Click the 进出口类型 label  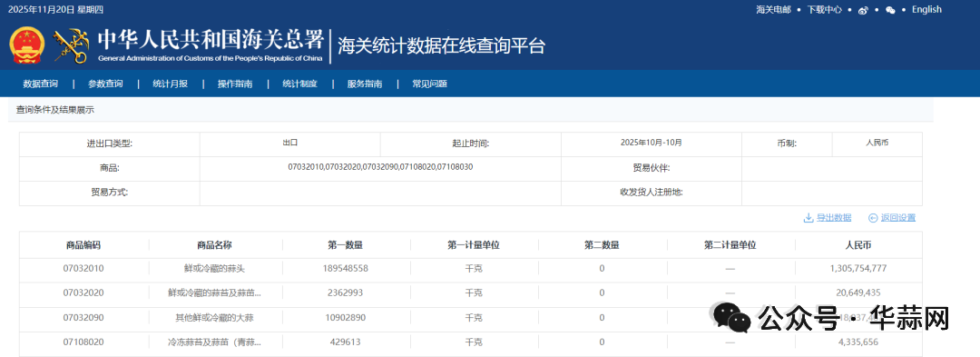pyautogui.click(x=110, y=144)
